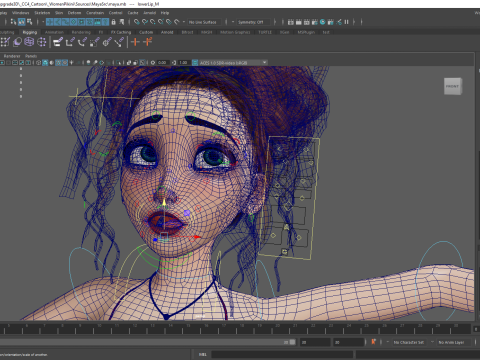The width and height of the screenshot is (480, 360).
Task: Click the purple sphere shelf icon, second from left
Action: 17,42
